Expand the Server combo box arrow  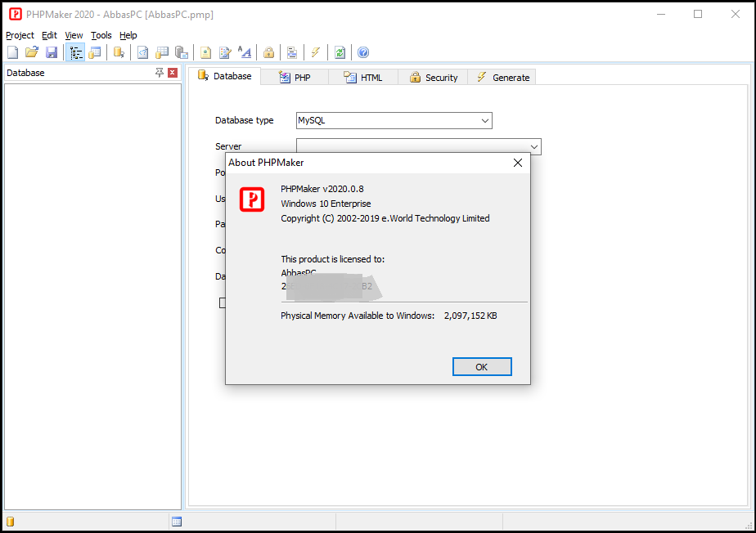tap(533, 146)
